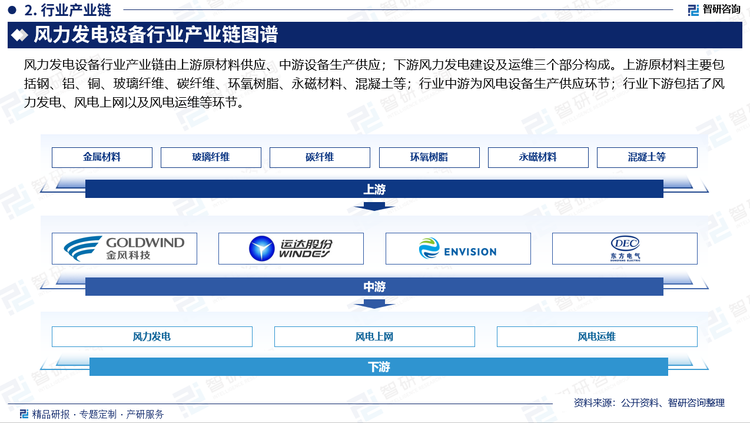Click the footer text 精品研报 · 专题定制 · 产研服务
The width and height of the screenshot is (750, 423).
coord(98,414)
